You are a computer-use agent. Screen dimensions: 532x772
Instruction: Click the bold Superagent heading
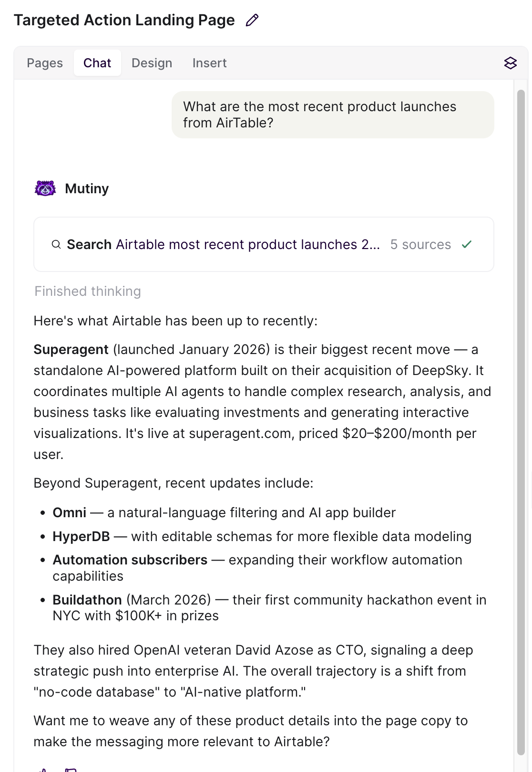point(71,349)
